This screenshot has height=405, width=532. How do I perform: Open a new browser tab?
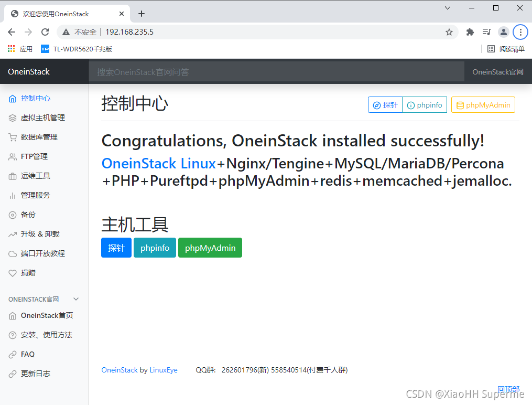click(x=142, y=14)
